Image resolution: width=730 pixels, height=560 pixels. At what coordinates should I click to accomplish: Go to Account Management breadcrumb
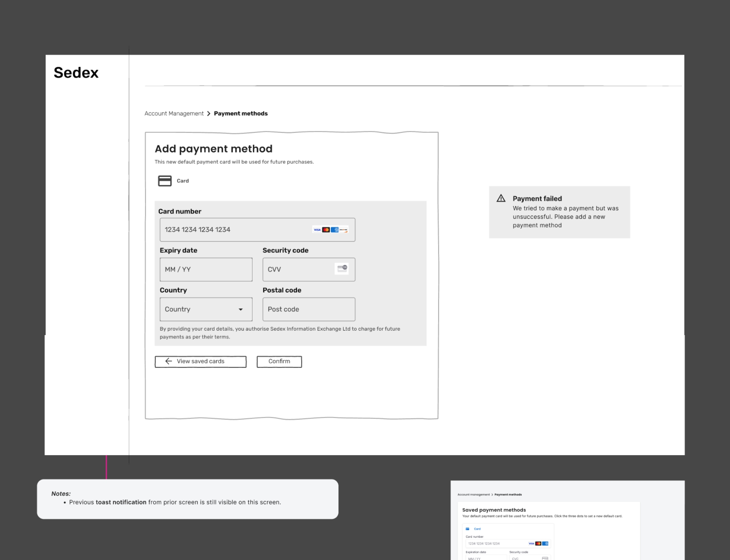(x=174, y=114)
